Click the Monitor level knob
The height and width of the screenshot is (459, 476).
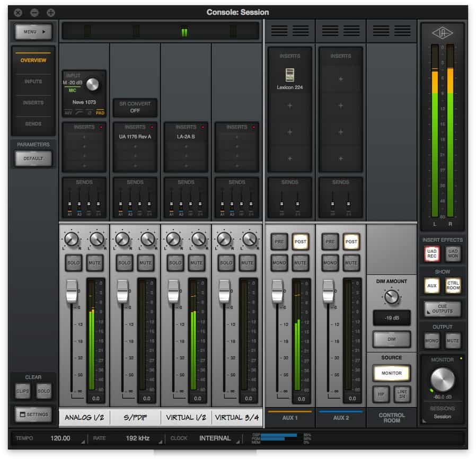[442, 380]
